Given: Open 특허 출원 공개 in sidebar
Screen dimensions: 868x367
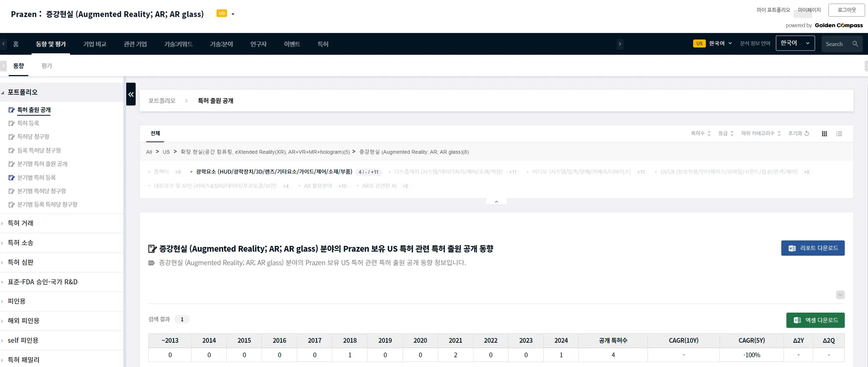Looking at the screenshot, I should [x=34, y=110].
